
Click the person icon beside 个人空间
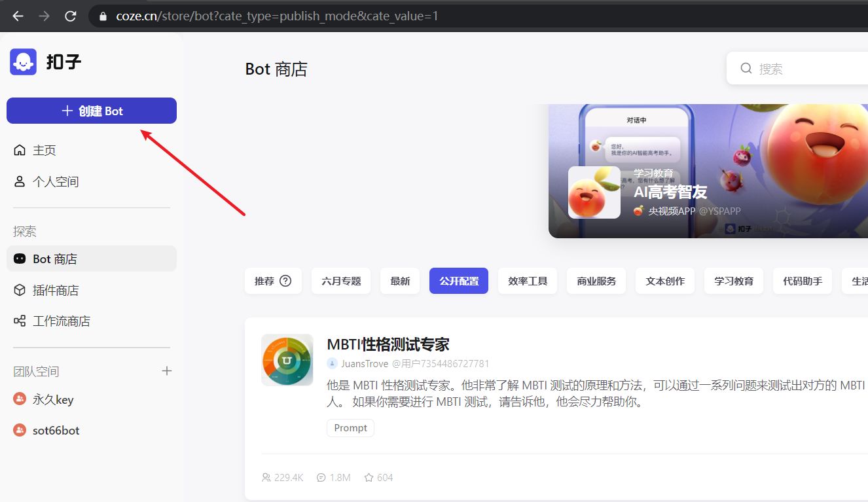[x=20, y=181]
